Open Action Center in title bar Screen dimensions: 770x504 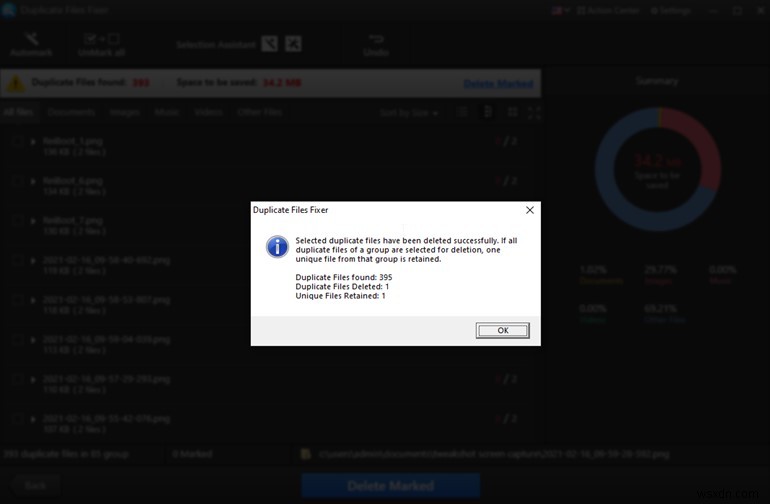(x=608, y=10)
